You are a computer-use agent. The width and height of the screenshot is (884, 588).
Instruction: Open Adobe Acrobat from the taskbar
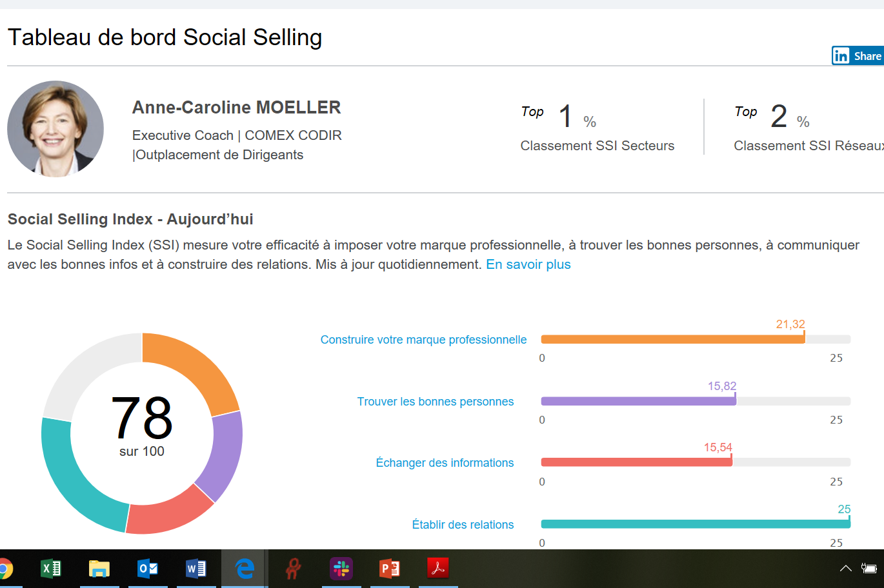[x=438, y=568]
